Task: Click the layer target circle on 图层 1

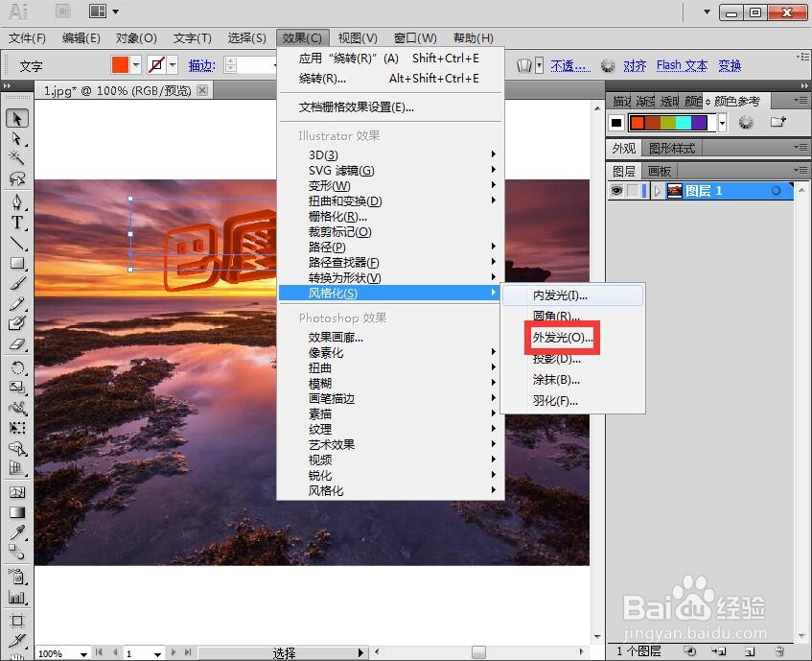Action: [776, 190]
